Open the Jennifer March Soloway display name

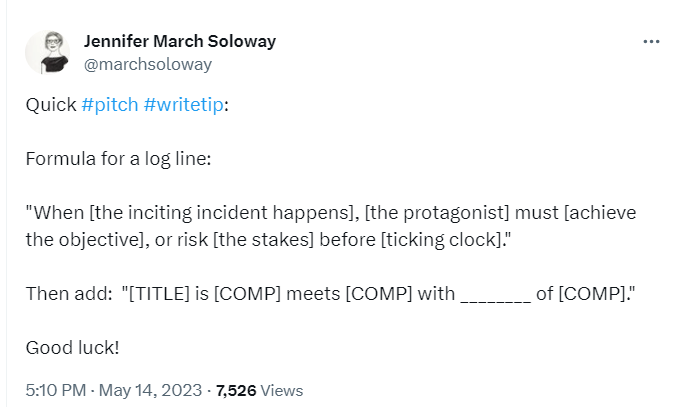click(180, 41)
